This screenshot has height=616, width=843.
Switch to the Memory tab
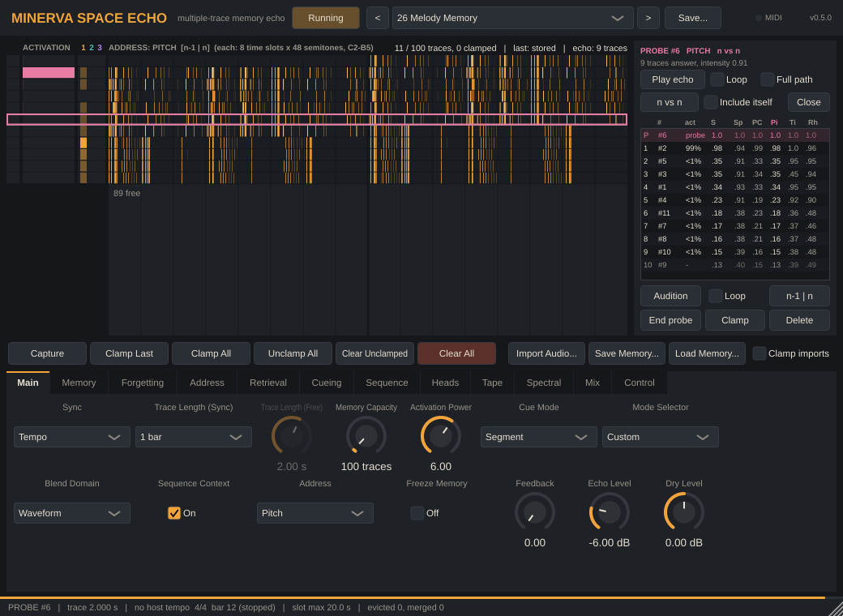(79, 383)
